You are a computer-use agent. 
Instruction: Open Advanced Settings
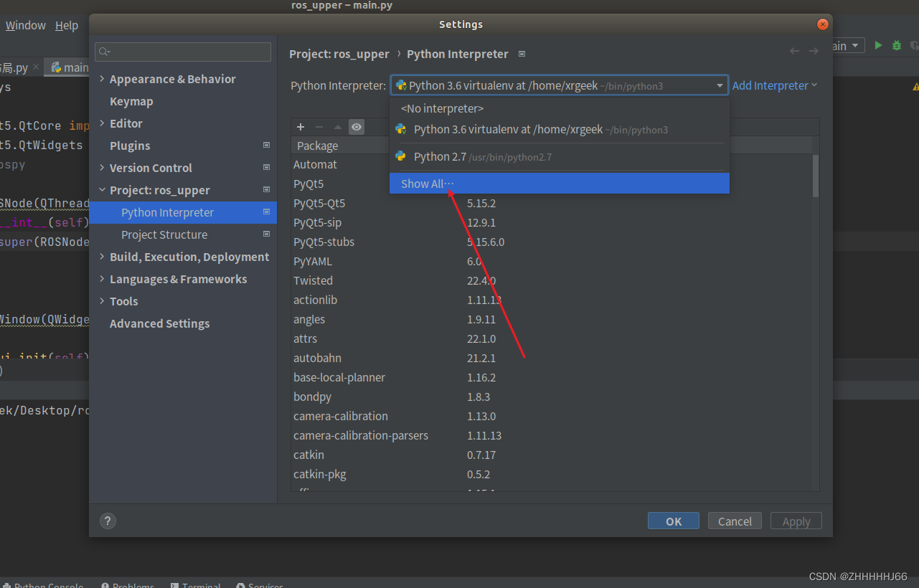click(x=160, y=323)
